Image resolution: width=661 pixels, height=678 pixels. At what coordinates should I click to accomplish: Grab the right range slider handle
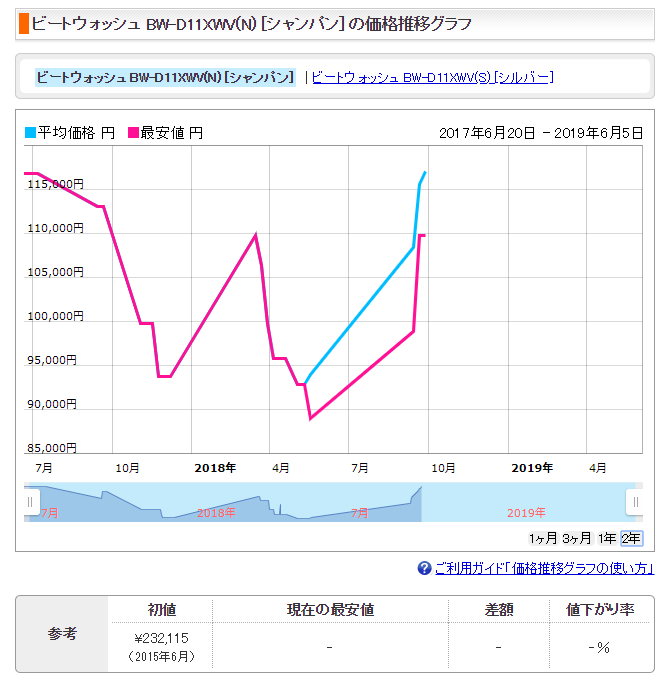635,502
